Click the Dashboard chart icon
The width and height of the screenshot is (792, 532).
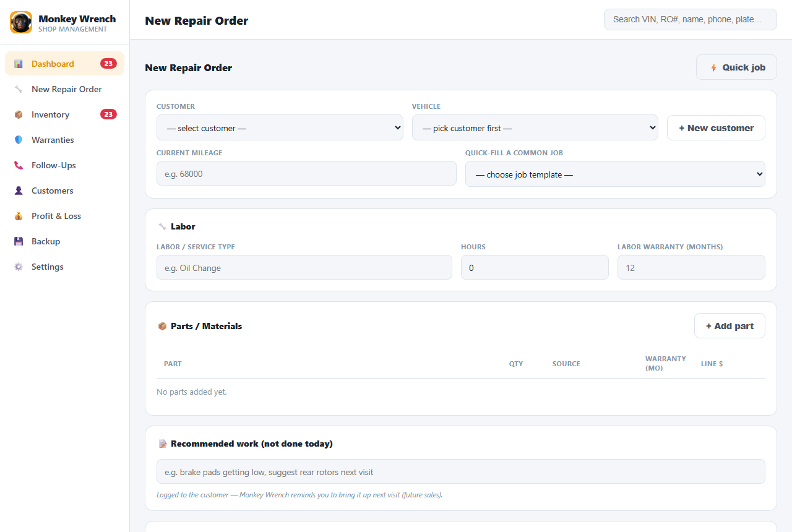[19, 64]
